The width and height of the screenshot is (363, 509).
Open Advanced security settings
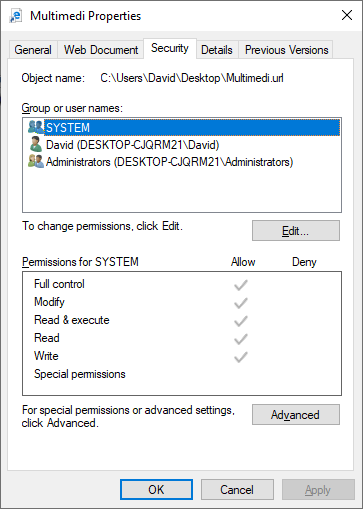tap(296, 415)
